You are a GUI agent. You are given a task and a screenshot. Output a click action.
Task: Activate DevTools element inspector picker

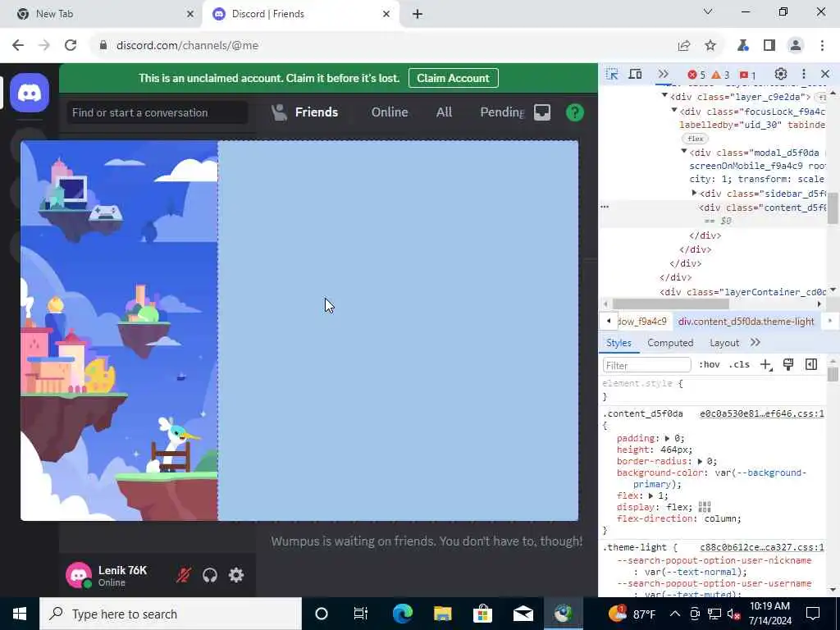point(612,75)
